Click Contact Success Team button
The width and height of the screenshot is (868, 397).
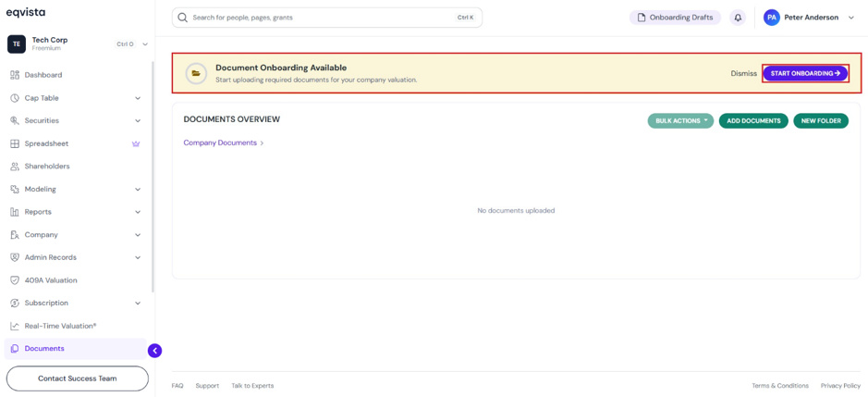(78, 378)
